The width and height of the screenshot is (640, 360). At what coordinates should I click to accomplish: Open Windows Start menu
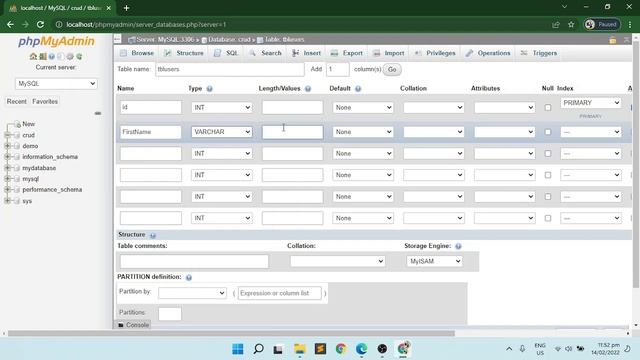coord(238,349)
